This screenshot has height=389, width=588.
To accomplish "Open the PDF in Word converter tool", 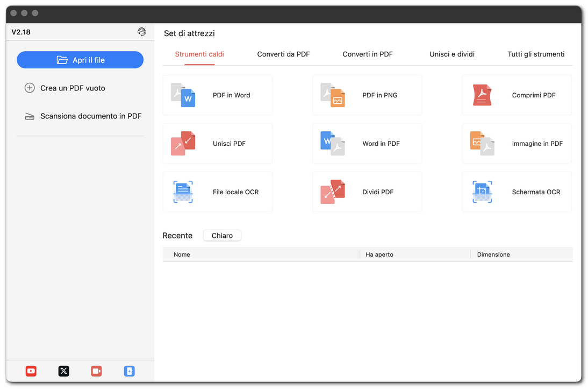I will click(217, 95).
